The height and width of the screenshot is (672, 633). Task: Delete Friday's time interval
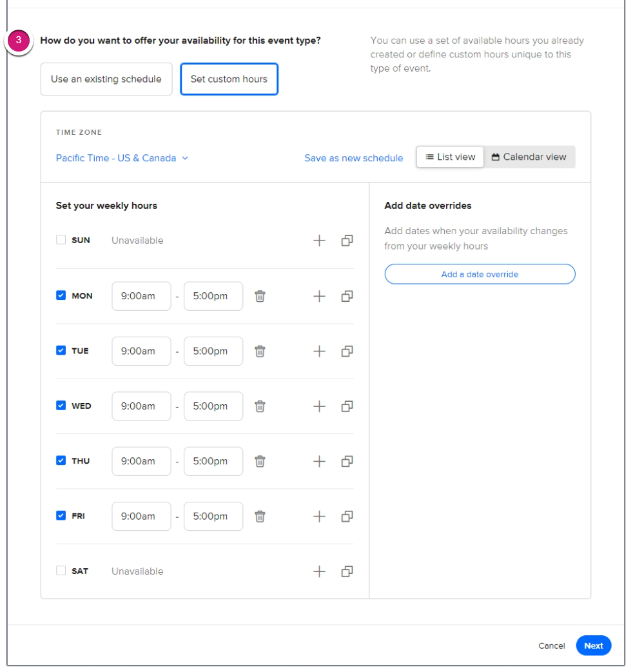260,517
